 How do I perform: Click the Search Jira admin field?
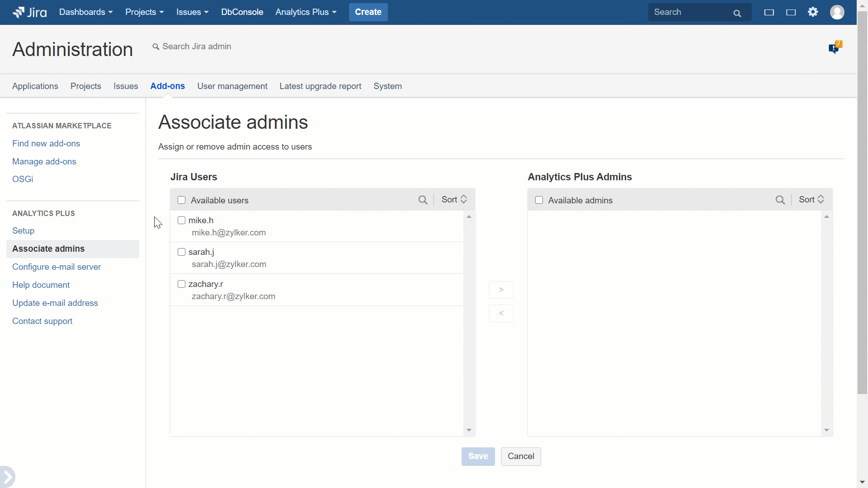point(197,47)
